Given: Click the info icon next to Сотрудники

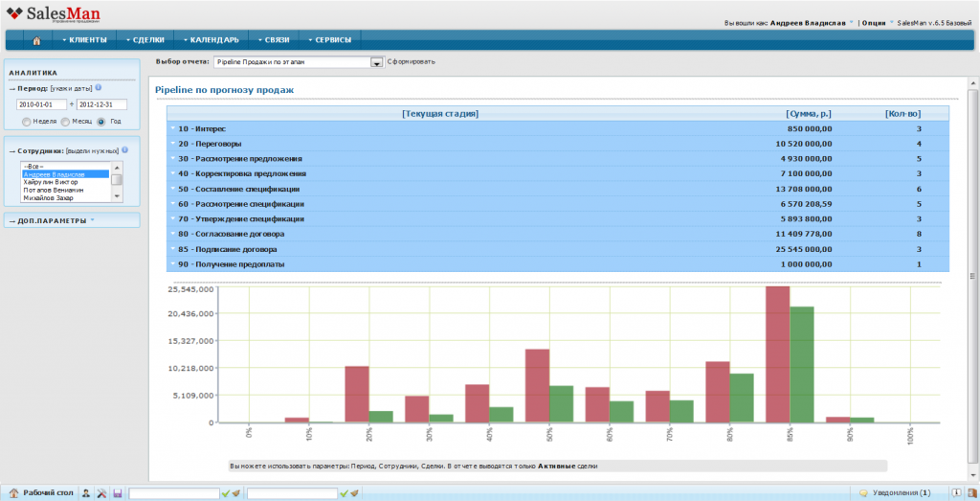Looking at the screenshot, I should (124, 150).
